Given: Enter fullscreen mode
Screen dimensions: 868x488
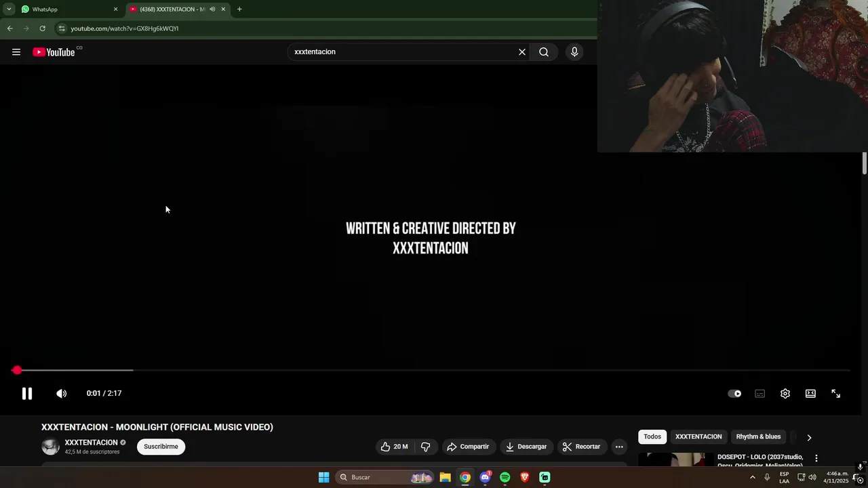Looking at the screenshot, I should click(836, 393).
